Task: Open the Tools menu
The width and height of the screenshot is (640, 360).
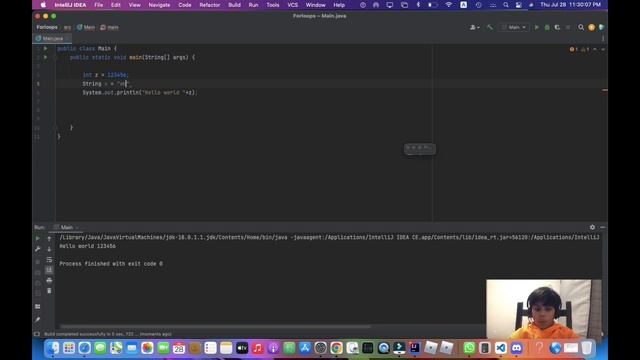Action: click(x=273, y=5)
